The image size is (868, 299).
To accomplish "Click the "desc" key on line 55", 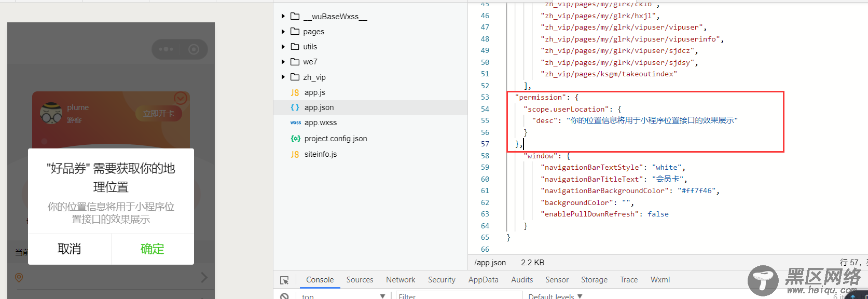I will click(x=545, y=120).
